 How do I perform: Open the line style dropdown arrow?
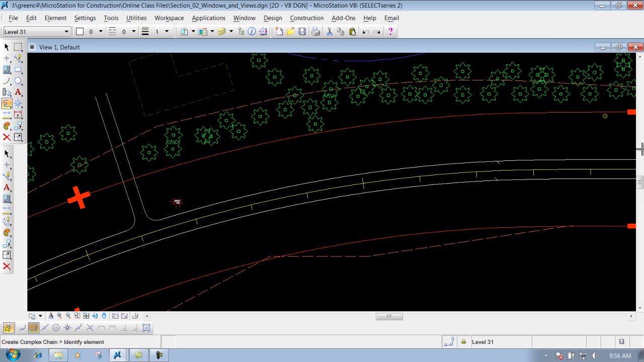[x=133, y=32]
